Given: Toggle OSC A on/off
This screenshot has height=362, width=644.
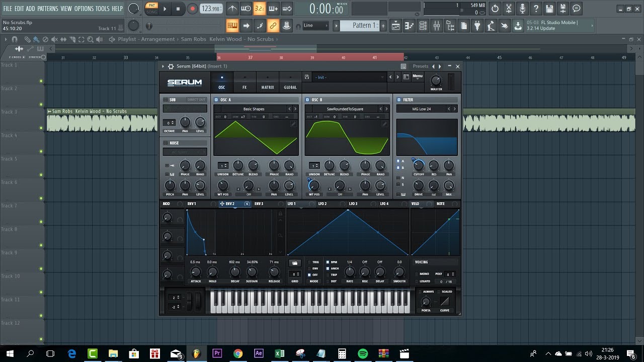Looking at the screenshot, I should 216,100.
